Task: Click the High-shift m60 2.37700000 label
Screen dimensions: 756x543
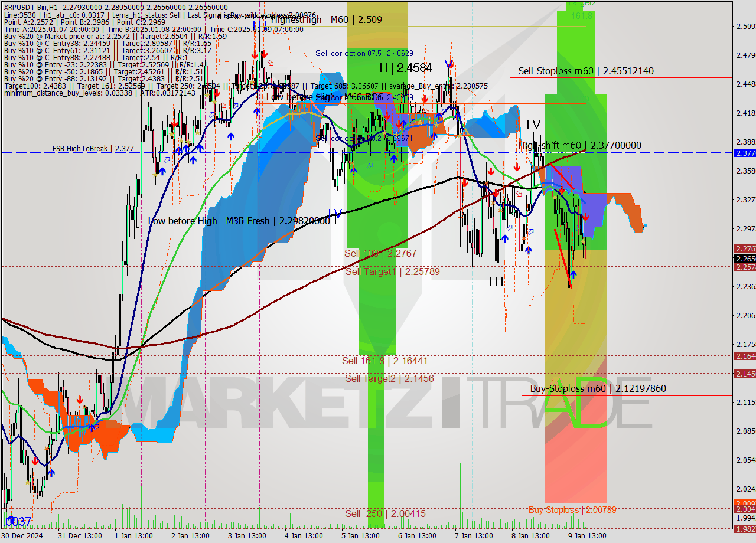Action: pyautogui.click(x=580, y=145)
